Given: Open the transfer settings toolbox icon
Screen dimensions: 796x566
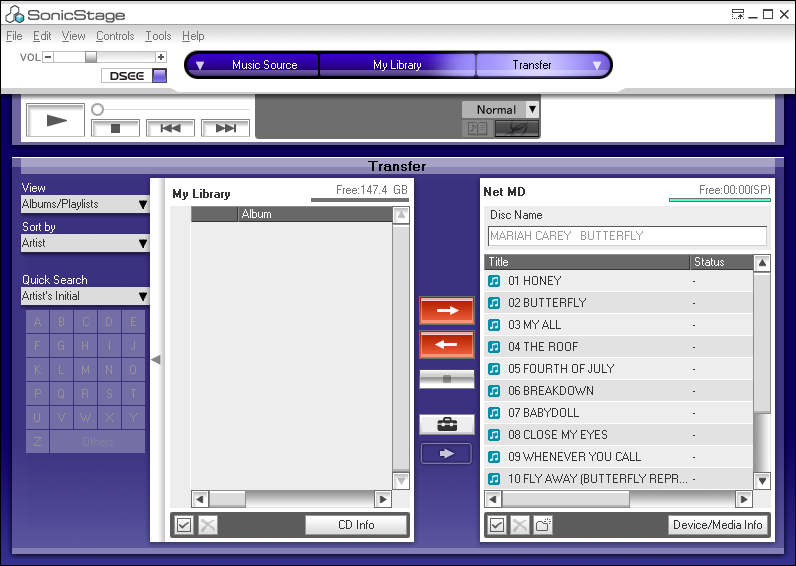Looking at the screenshot, I should point(447,425).
